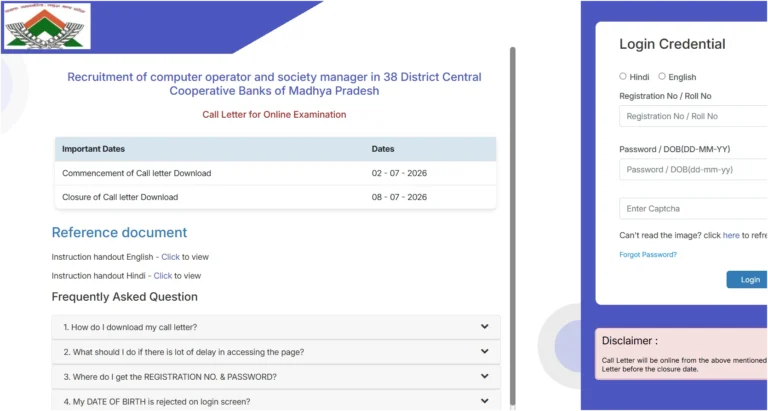Expand FAQ about REGISTRATION NO. & PASSWORD
This screenshot has width=768, height=411.
click(276, 377)
